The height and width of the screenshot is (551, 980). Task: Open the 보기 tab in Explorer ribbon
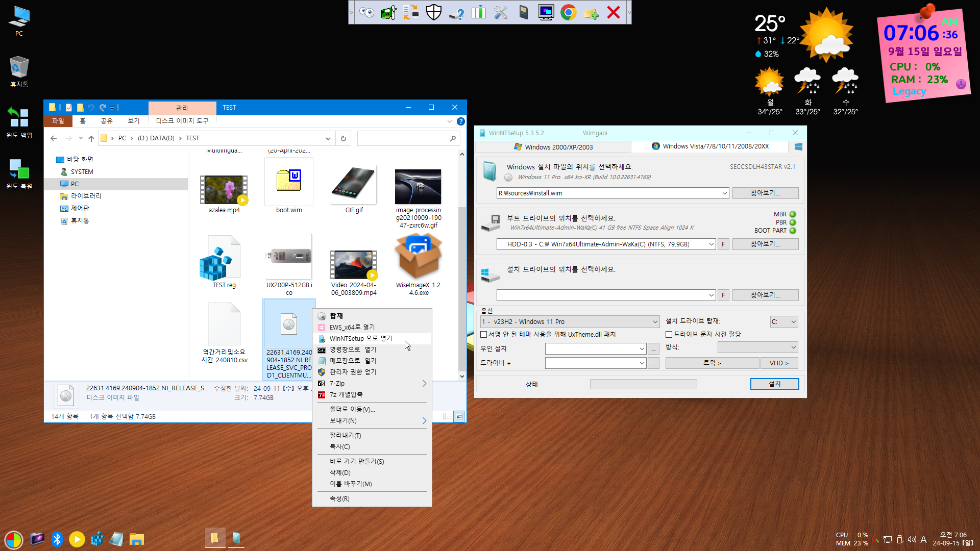pos(133,121)
